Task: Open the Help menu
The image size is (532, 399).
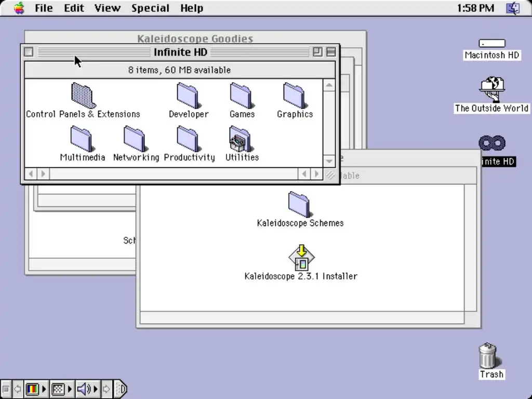Action: pos(192,8)
